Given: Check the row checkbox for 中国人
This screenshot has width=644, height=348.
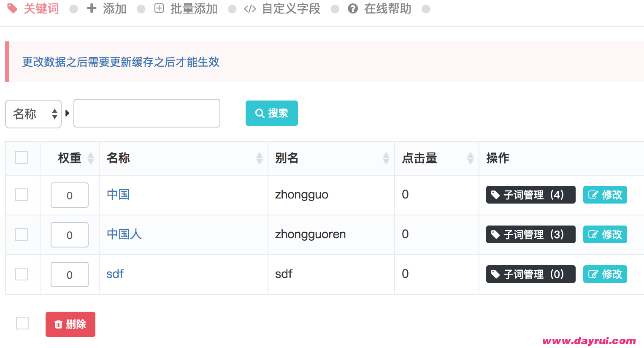Looking at the screenshot, I should pos(22,234).
